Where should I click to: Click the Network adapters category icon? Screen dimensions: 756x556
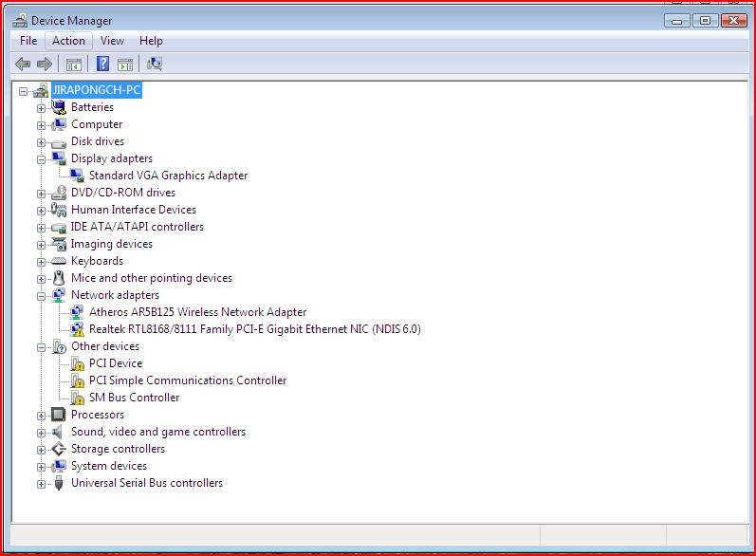pyautogui.click(x=59, y=295)
